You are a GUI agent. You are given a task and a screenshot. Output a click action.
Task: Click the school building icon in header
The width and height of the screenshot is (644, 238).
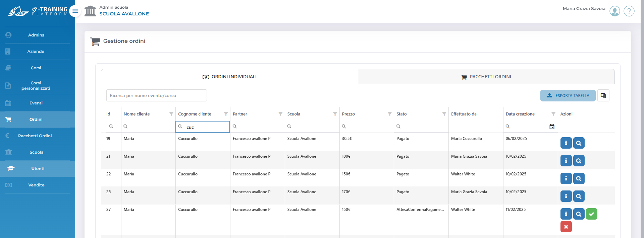pos(90,11)
